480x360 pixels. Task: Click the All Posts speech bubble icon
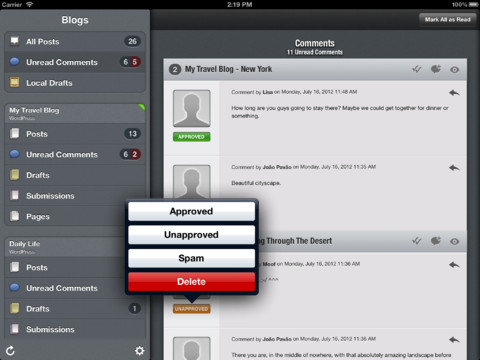point(15,41)
